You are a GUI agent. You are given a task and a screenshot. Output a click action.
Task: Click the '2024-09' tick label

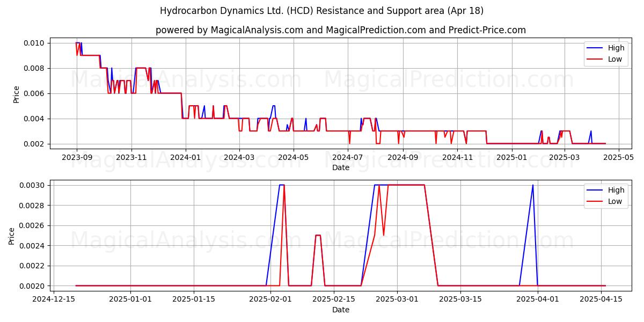coord(402,158)
